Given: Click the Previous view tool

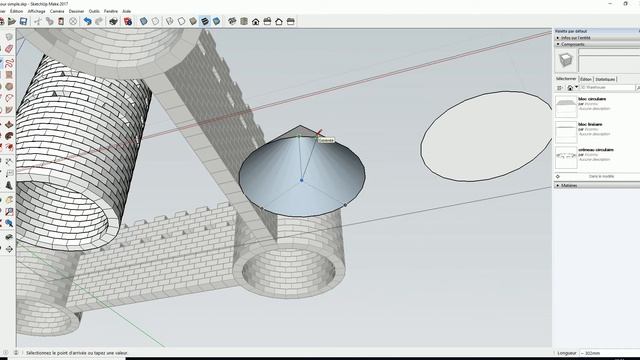Looking at the screenshot, I should (9, 223).
